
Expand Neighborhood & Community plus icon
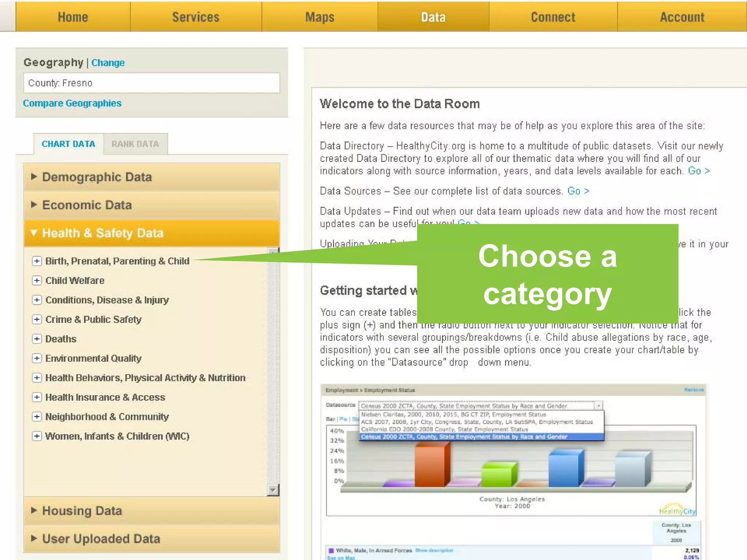36,416
